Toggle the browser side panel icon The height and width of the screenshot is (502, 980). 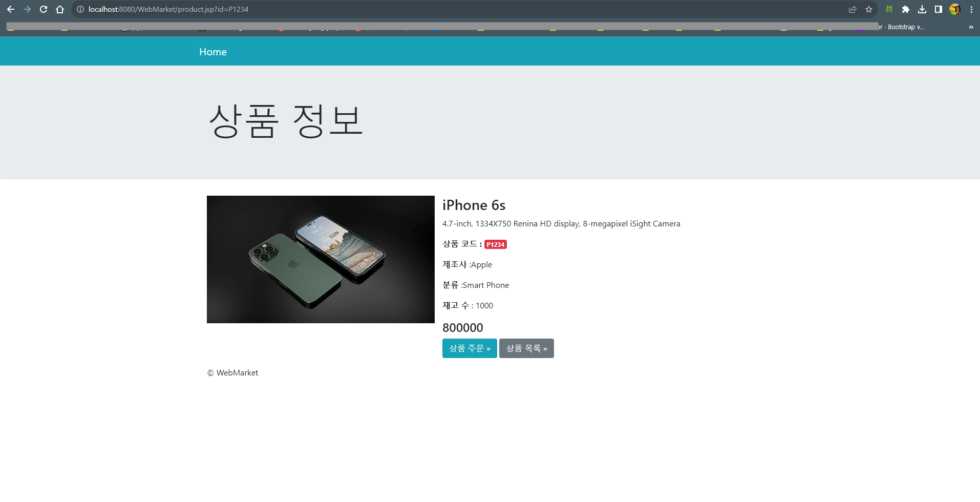pos(939,9)
